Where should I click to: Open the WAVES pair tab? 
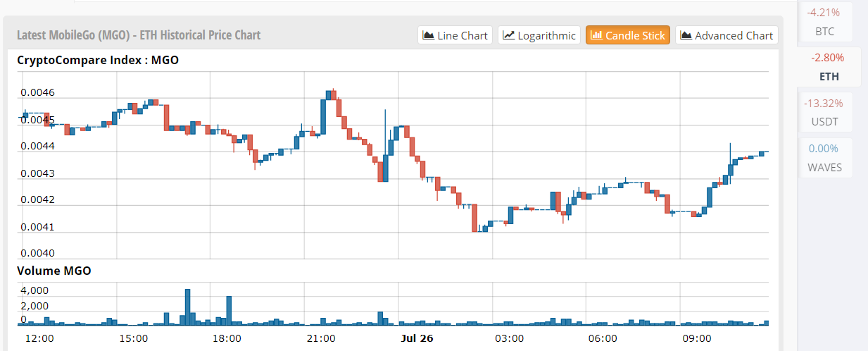coord(824,157)
